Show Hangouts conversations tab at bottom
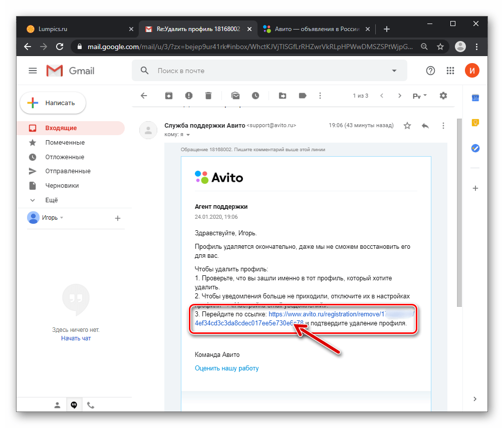 [74, 405]
